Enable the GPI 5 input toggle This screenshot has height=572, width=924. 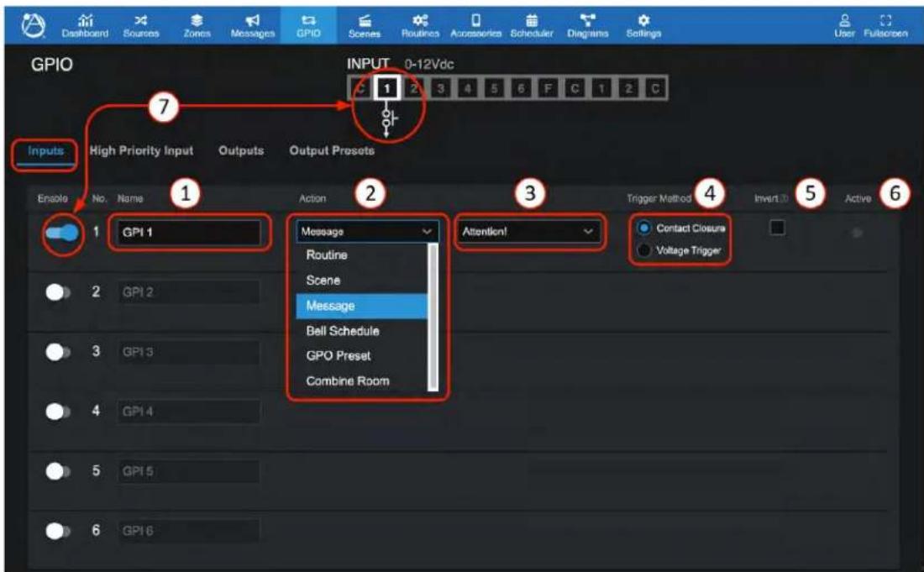pyautogui.click(x=58, y=471)
